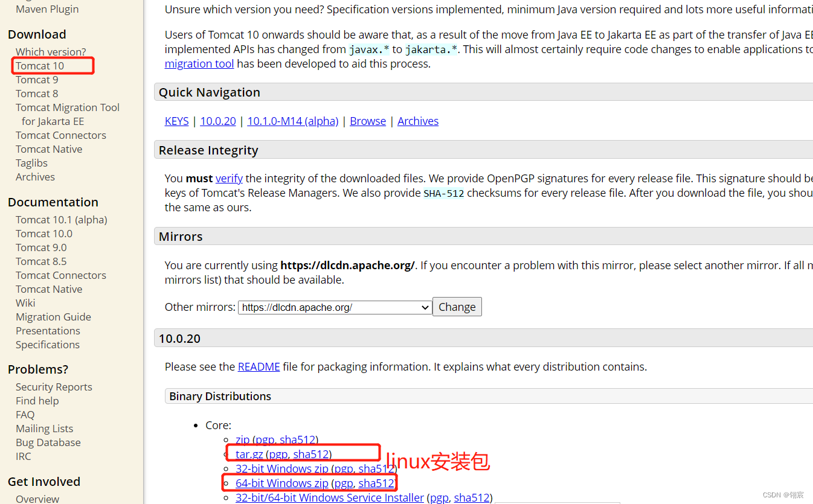The image size is (813, 504).
Task: Select the Binary Distributions heading text
Action: tap(220, 396)
